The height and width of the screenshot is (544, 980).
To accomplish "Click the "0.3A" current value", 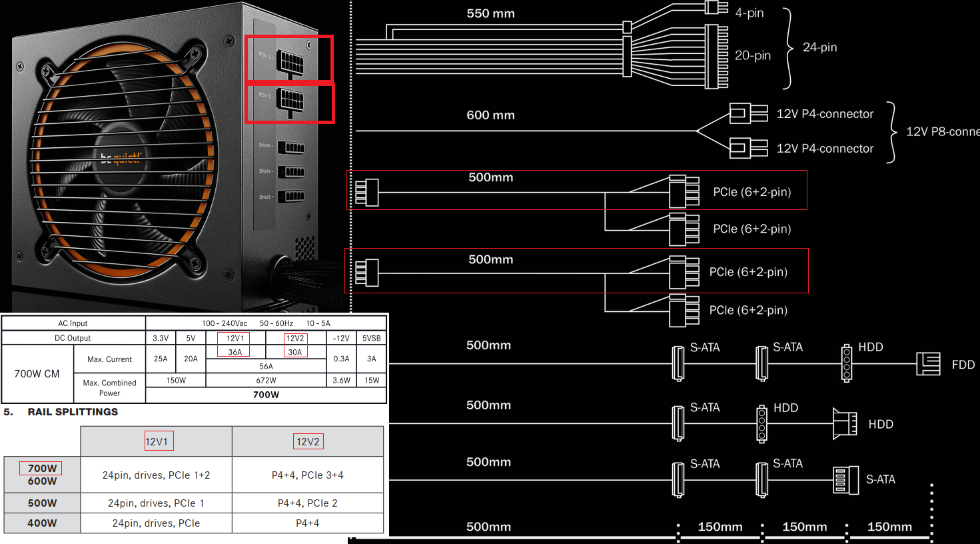I will pos(341,359).
